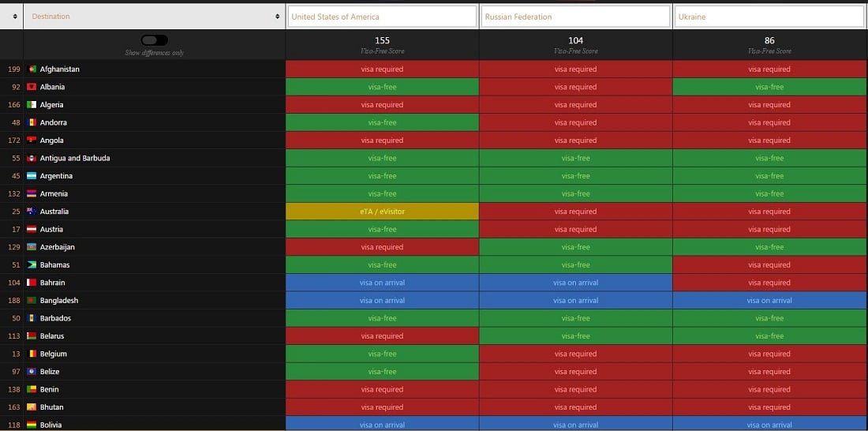Open the Albania destination name

tap(53, 87)
